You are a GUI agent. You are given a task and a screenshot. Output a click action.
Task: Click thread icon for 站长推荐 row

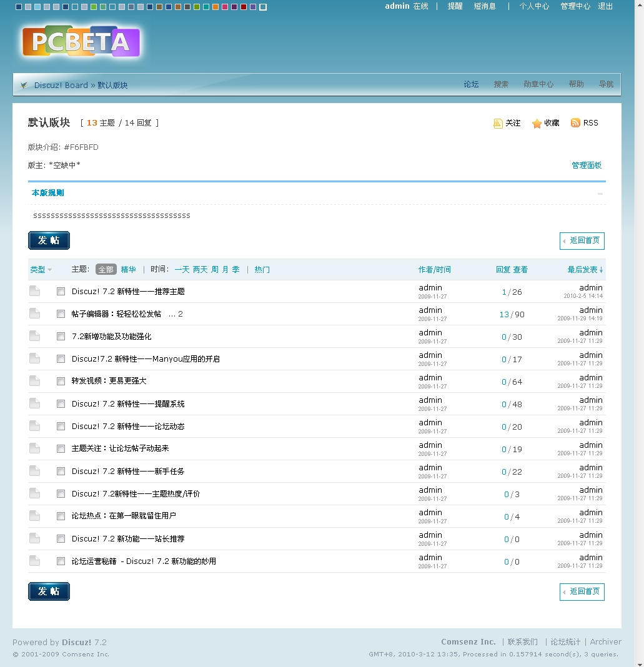34,538
